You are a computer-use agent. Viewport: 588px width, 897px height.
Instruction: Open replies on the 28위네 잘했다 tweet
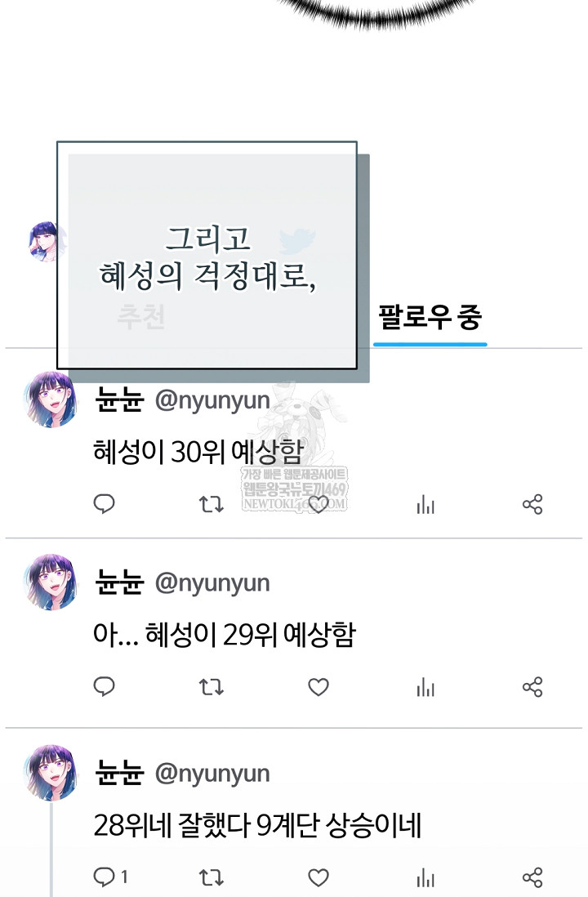110,877
